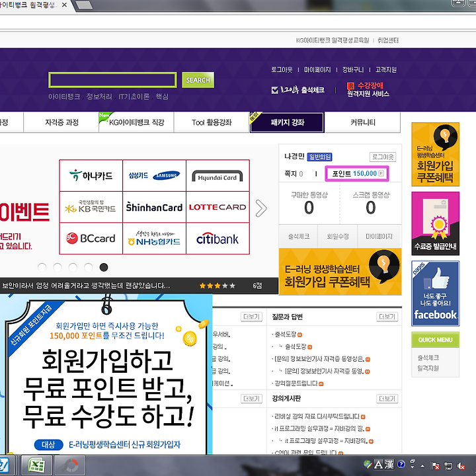The image size is (476, 476).
Task: Open the 출석체크 tab in member box
Action: point(299,236)
